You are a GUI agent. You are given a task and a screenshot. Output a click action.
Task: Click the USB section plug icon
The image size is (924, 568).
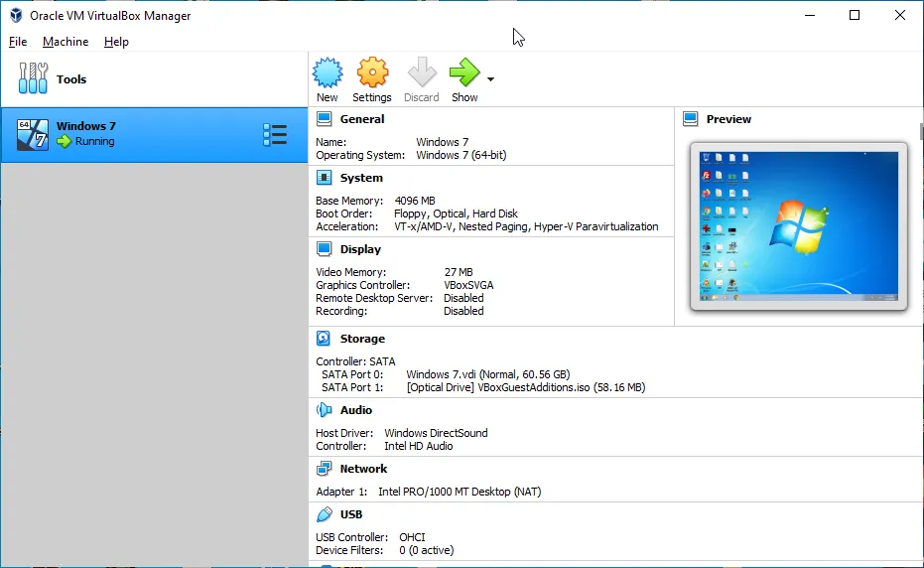pyautogui.click(x=325, y=514)
